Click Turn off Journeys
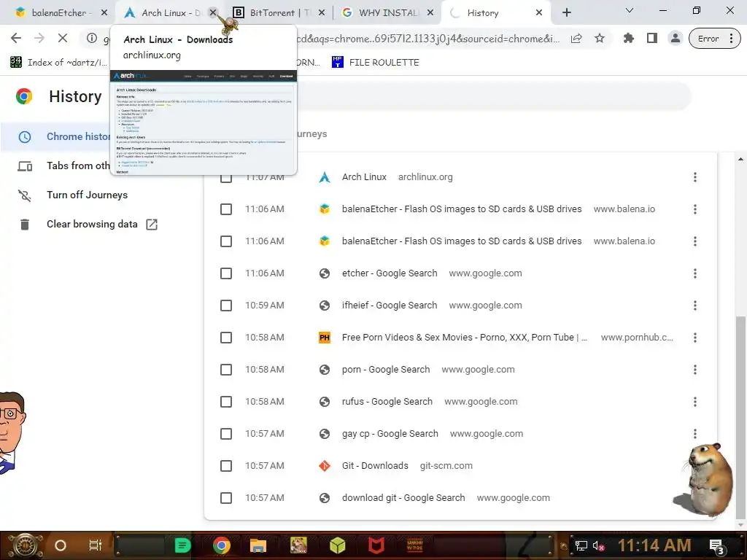Viewport: 747px width, 560px height. (88, 195)
